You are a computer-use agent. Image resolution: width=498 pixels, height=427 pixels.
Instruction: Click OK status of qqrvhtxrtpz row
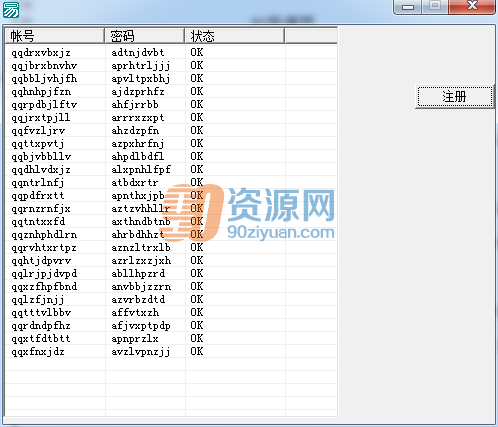tap(197, 247)
